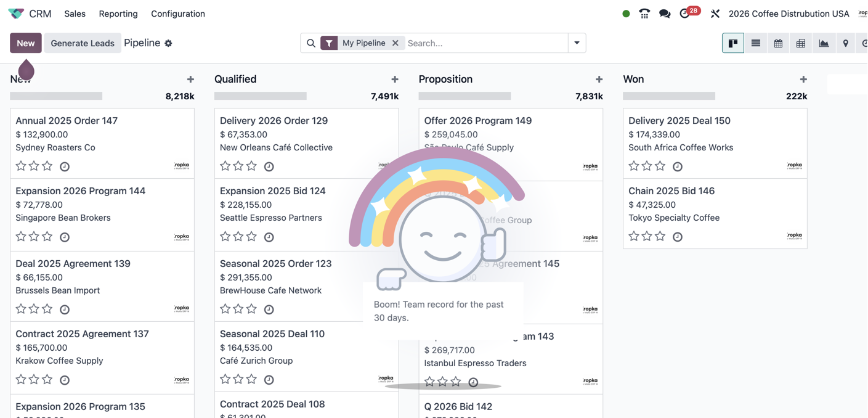Screen dimensions: 868x418
Task: Open the CRM app home logo
Action: click(16, 14)
